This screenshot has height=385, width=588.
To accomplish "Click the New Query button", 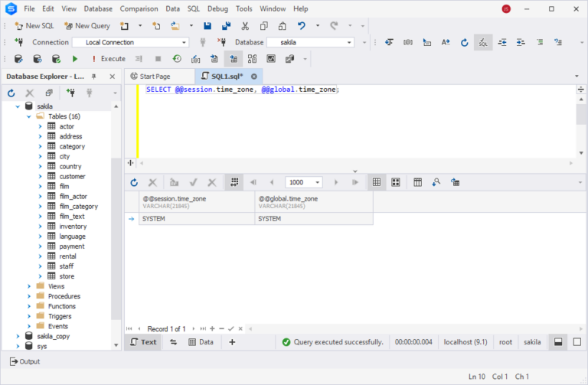I will (x=86, y=26).
